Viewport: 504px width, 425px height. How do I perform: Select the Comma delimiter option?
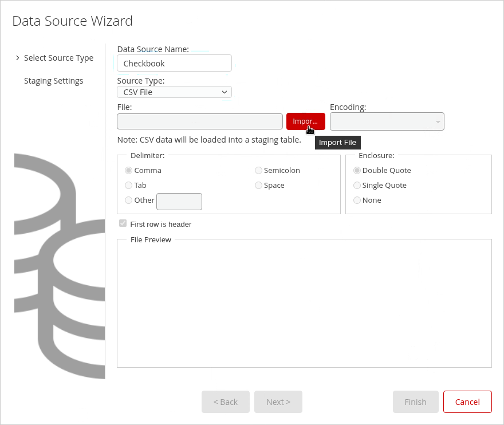coord(129,171)
